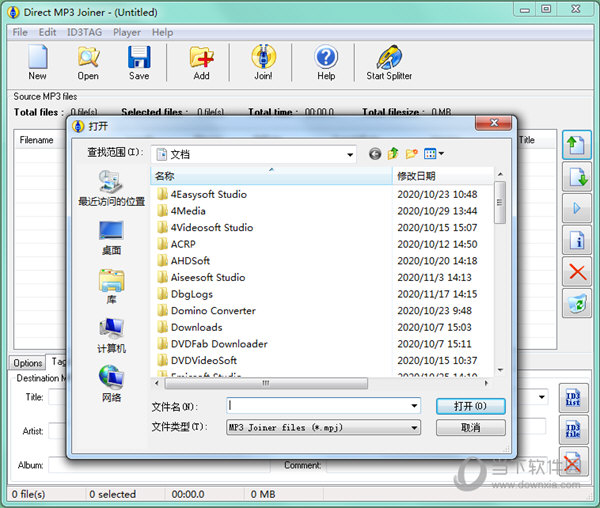The height and width of the screenshot is (508, 600).
Task: Open the Player menu
Action: [x=127, y=33]
